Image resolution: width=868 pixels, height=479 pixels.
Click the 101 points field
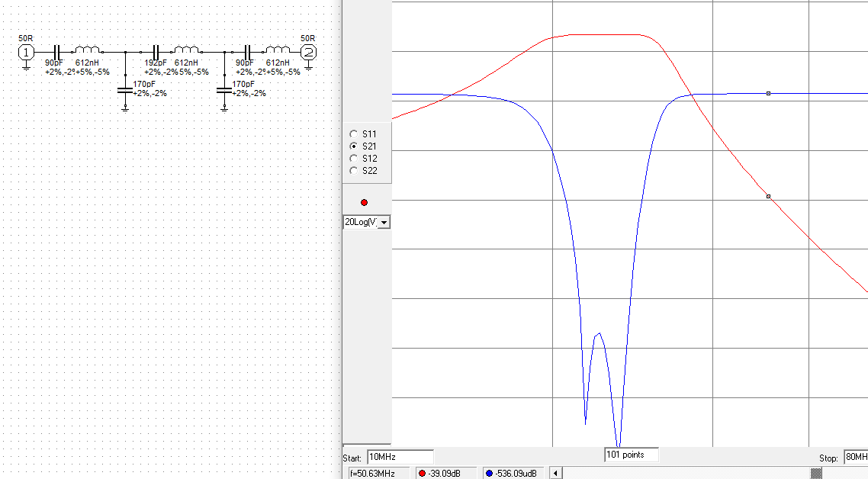coord(631,455)
